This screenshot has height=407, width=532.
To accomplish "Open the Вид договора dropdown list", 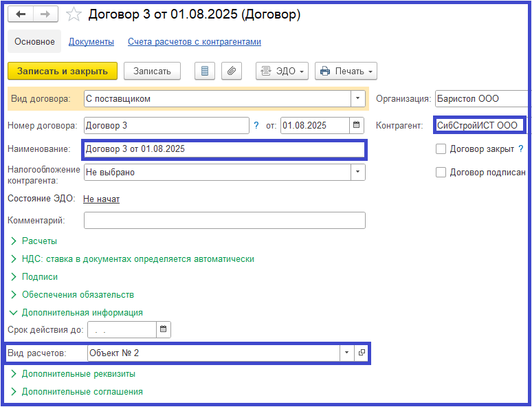I will pyautogui.click(x=358, y=98).
